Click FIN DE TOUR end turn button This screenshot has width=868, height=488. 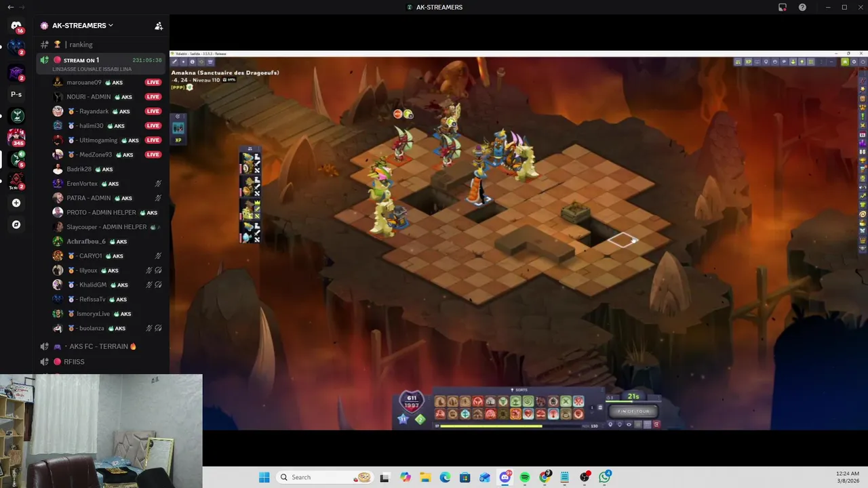[633, 411]
